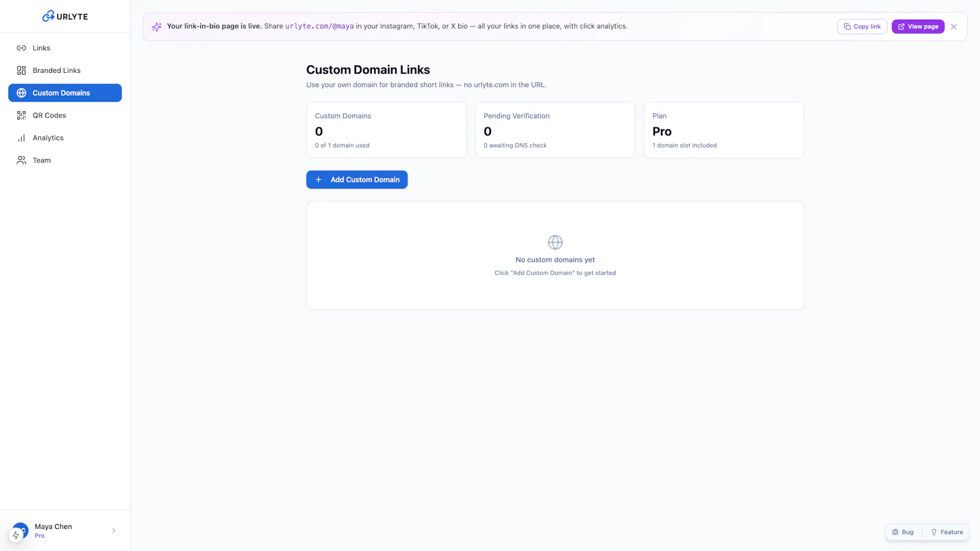Click the Links chain icon

pyautogui.click(x=21, y=48)
